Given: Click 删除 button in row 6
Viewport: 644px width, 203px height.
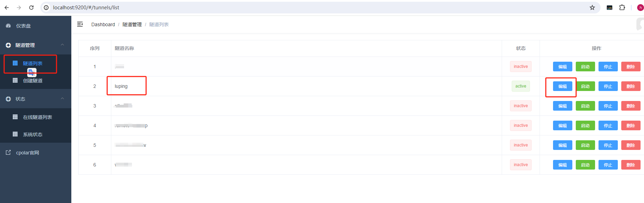Looking at the screenshot, I should coord(631,165).
